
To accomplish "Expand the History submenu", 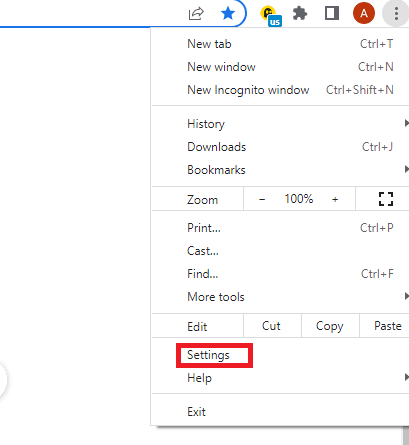I will tap(281, 124).
